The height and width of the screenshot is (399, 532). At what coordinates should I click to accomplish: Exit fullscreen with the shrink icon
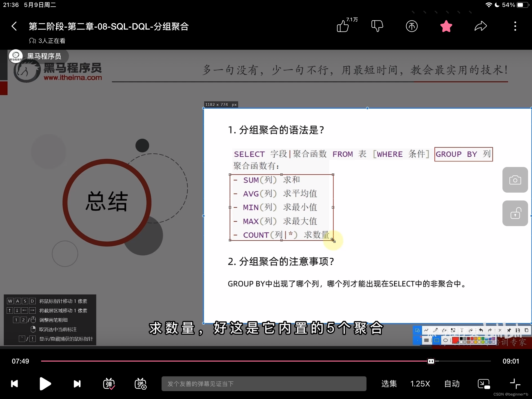(x=515, y=384)
